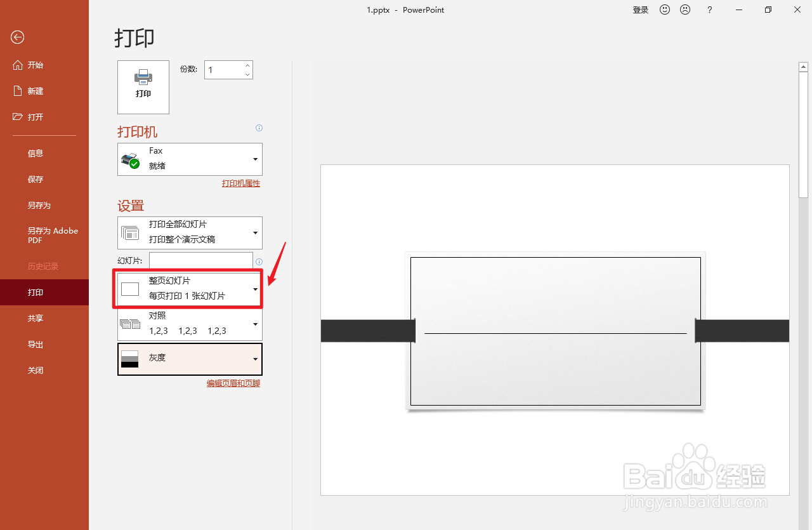Viewport: 812px width, 530px height.
Task: Select the 打印 sidebar item
Action: coord(44,293)
